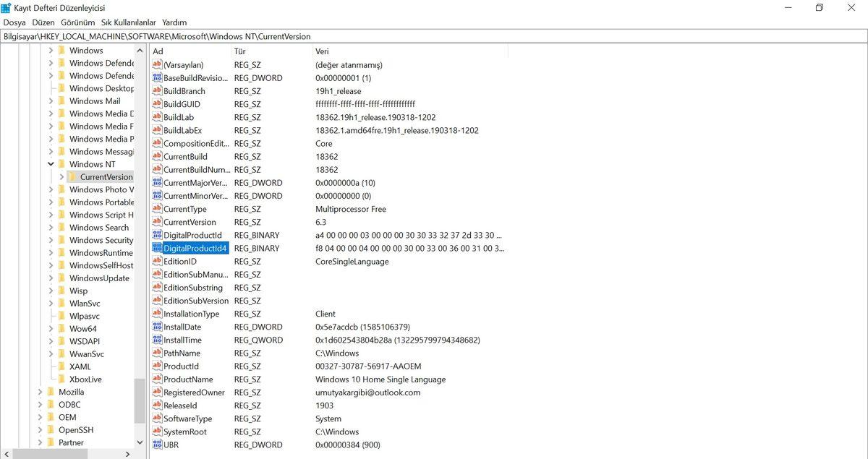Viewport: 868px width, 459px height.
Task: Click the string icon beside BuildBranch
Action: point(157,90)
